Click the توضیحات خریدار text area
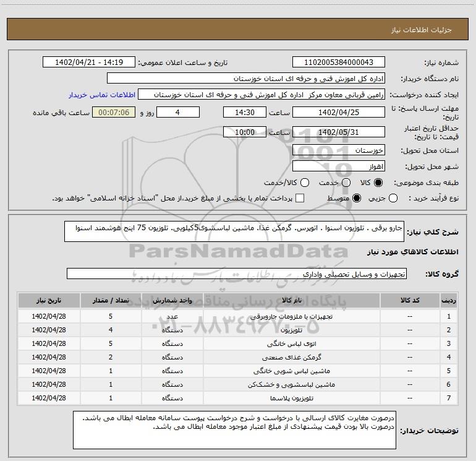Viewport: 476px width, 461px height. 234,430
